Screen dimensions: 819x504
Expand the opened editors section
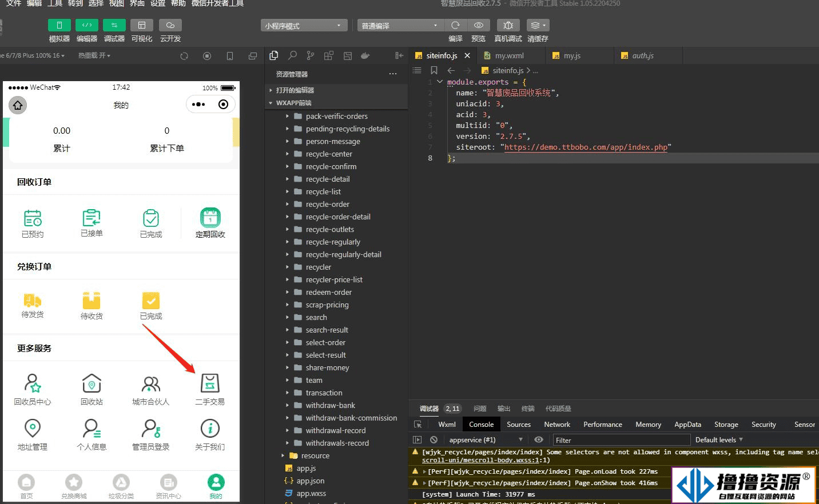pos(336,90)
